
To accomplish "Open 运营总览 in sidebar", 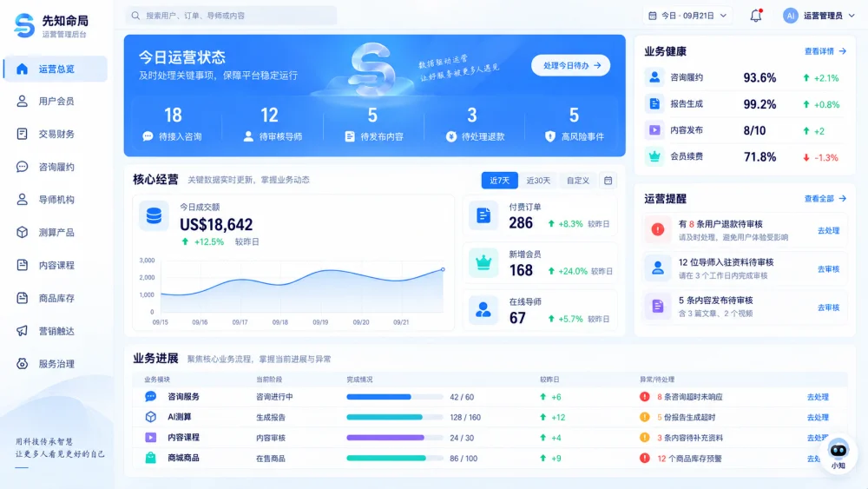I will pyautogui.click(x=56, y=69).
